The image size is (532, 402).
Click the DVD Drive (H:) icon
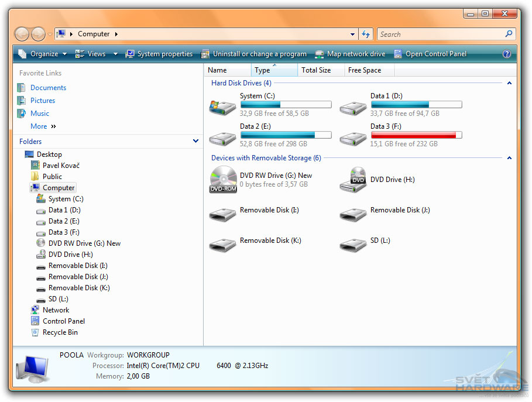point(353,180)
